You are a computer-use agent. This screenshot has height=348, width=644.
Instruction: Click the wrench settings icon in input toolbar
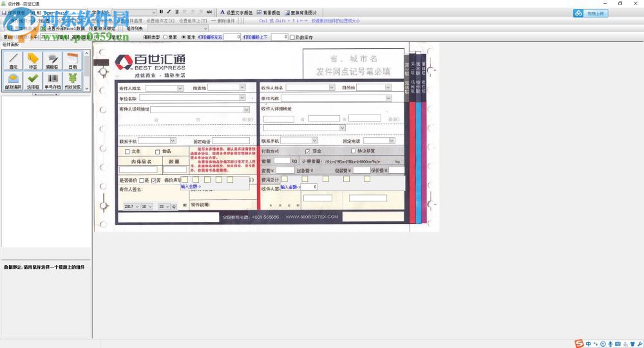coord(640,344)
